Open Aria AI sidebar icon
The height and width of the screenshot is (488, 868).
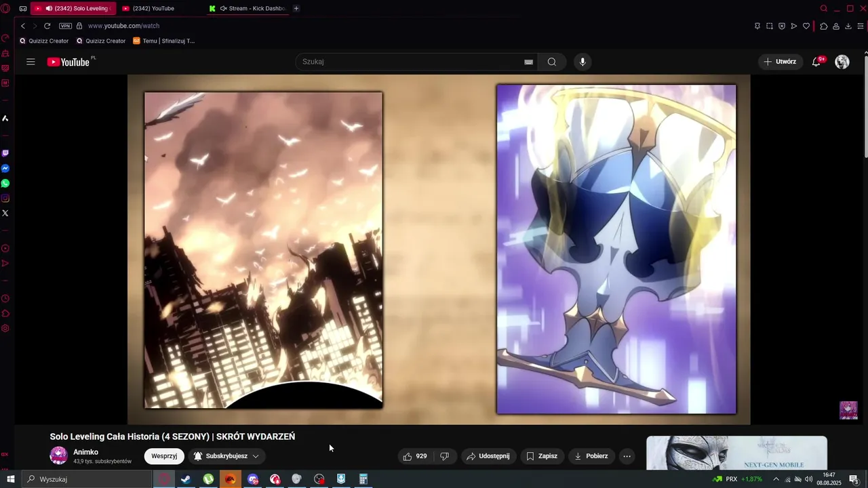[x=5, y=118]
